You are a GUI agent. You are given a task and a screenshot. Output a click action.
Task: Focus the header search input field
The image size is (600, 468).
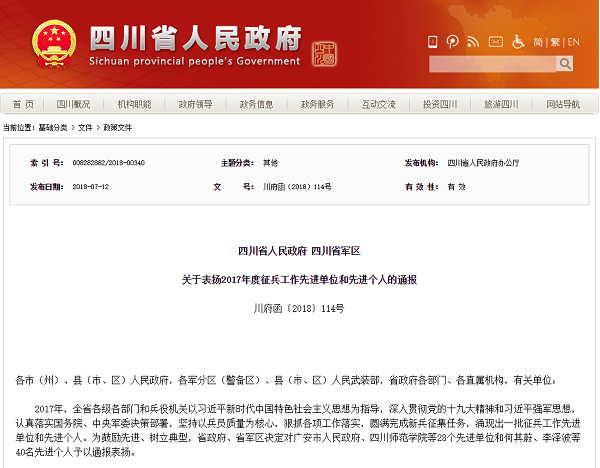[492, 64]
